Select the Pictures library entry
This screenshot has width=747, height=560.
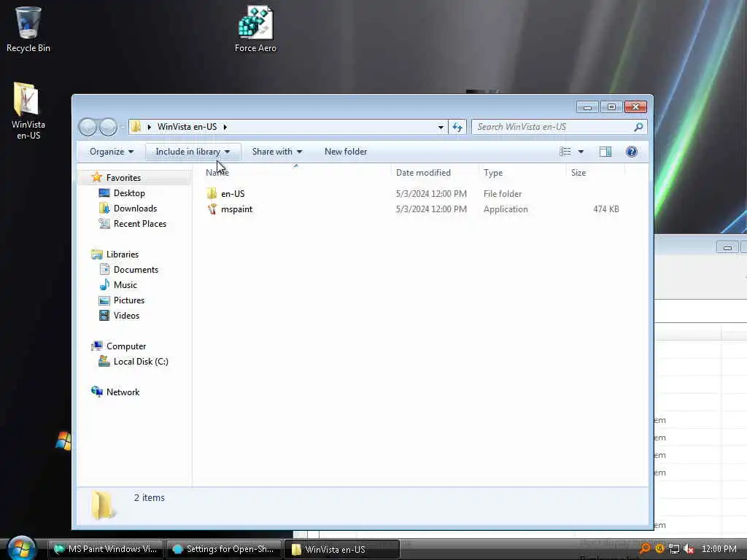pos(129,300)
